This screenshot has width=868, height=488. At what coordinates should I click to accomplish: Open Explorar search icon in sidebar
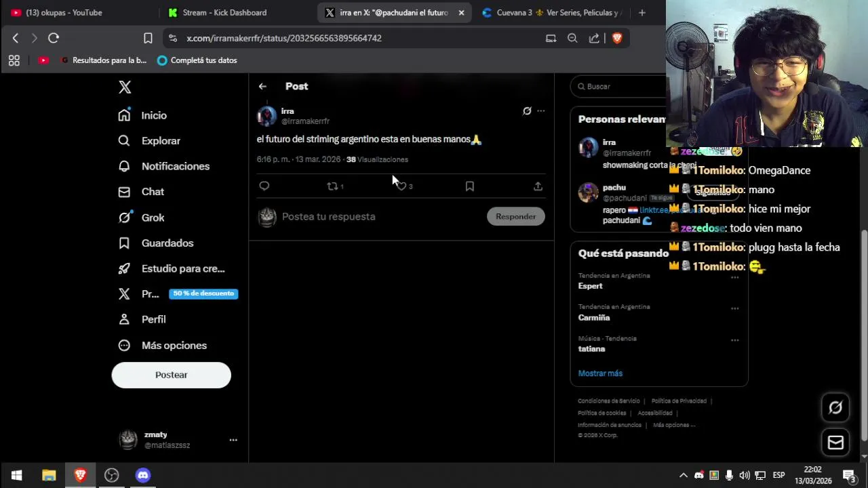pos(124,141)
